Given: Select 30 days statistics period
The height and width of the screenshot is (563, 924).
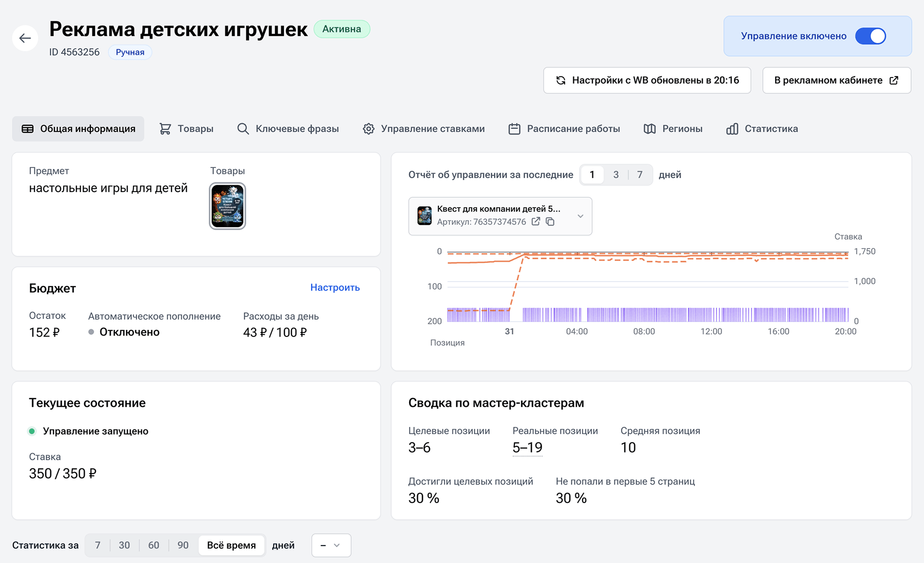Looking at the screenshot, I should click(124, 545).
